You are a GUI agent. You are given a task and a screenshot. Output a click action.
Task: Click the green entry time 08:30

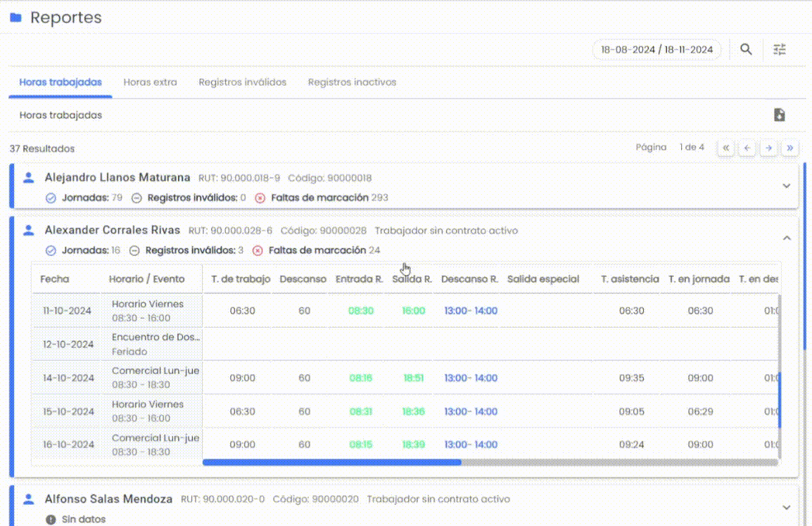pyautogui.click(x=361, y=311)
